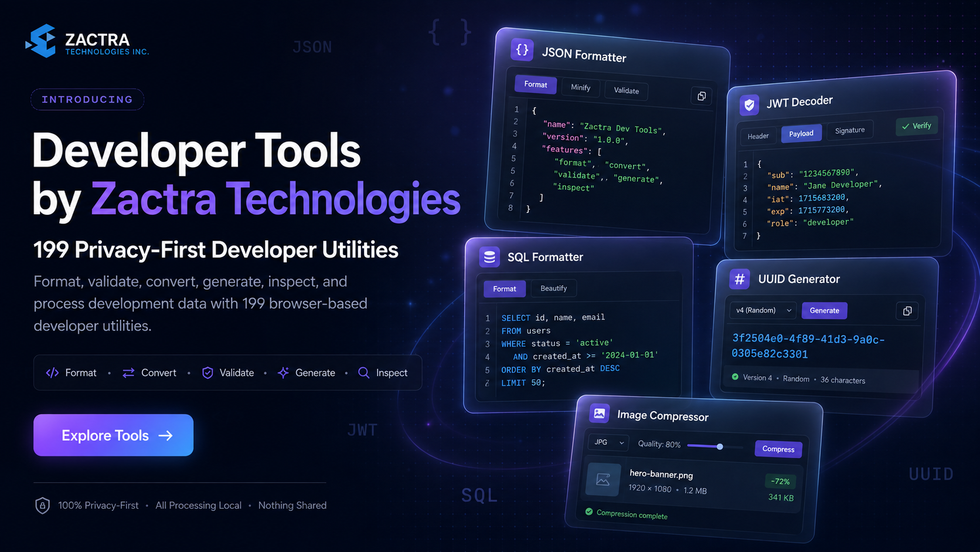Switch to Beautify tab in SQL Formatter
This screenshot has width=980, height=552.
tap(553, 289)
